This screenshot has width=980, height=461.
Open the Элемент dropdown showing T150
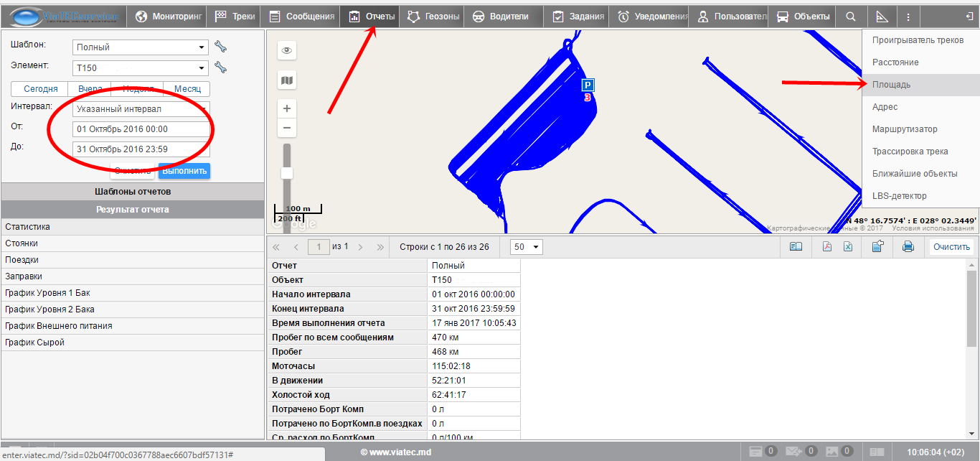[141, 68]
